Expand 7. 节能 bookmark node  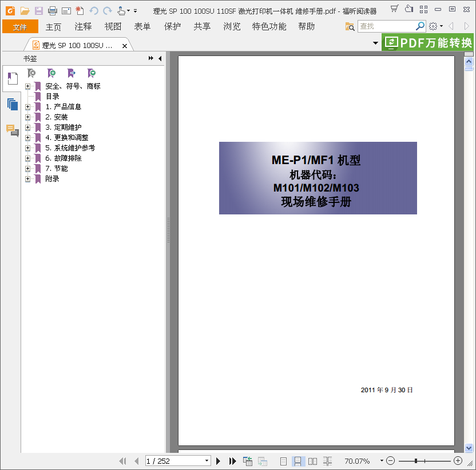point(27,169)
